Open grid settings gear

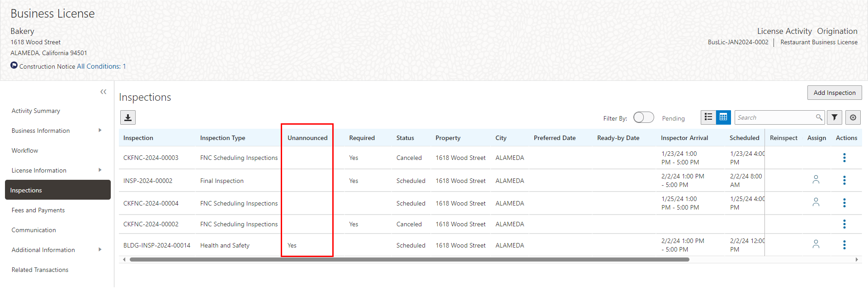[x=853, y=117]
